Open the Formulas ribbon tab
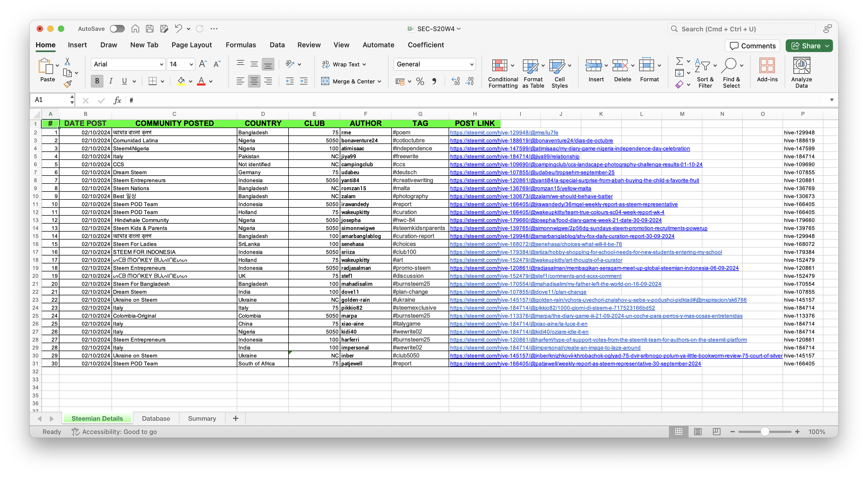 tap(240, 45)
